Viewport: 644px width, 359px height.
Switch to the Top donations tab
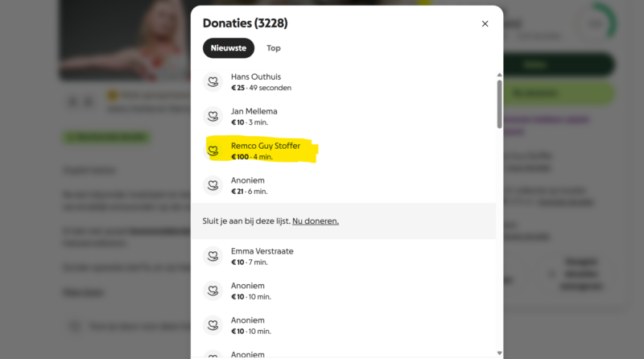point(274,48)
